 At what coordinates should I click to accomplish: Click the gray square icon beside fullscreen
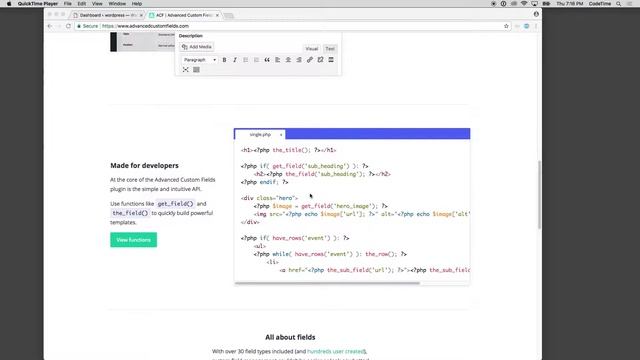[196, 70]
